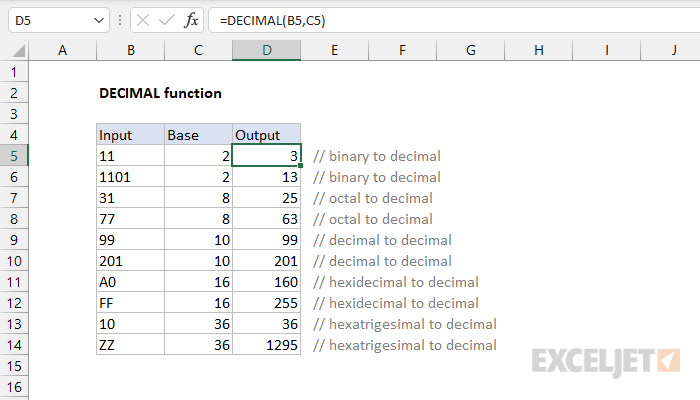Select the DECIMAL function title cell
The width and height of the screenshot is (700, 400).
tap(160, 93)
